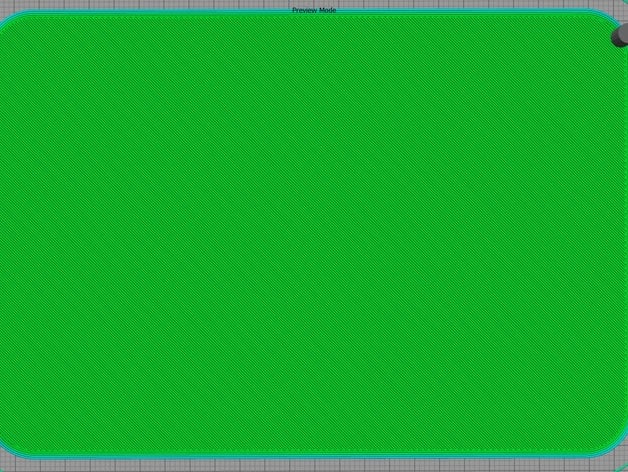Click the green infill just above the bottom perimeter
The height and width of the screenshot is (472, 628).
[x=312, y=447]
